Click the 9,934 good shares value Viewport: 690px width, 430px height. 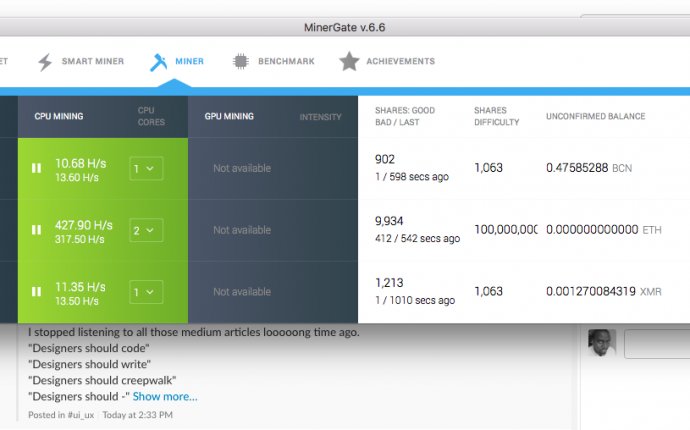389,221
